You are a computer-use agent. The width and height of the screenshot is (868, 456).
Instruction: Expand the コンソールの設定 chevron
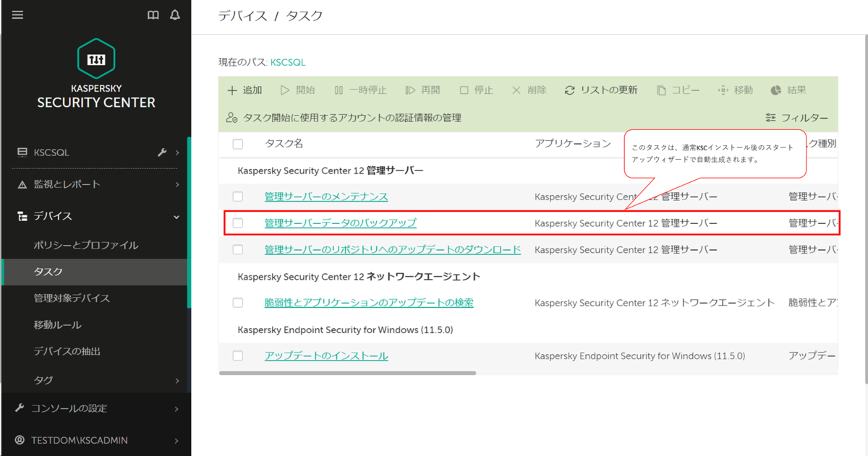tap(177, 408)
